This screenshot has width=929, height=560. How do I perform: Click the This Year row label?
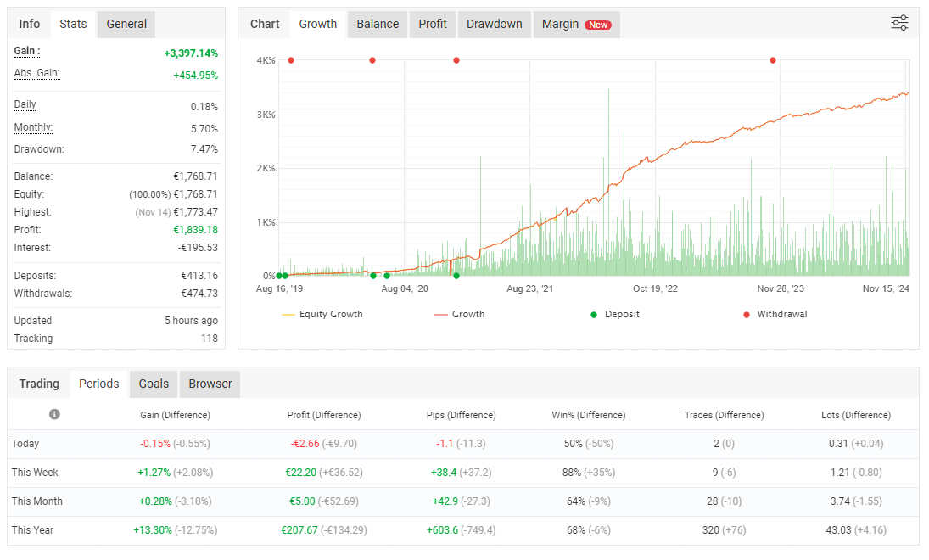click(x=32, y=530)
